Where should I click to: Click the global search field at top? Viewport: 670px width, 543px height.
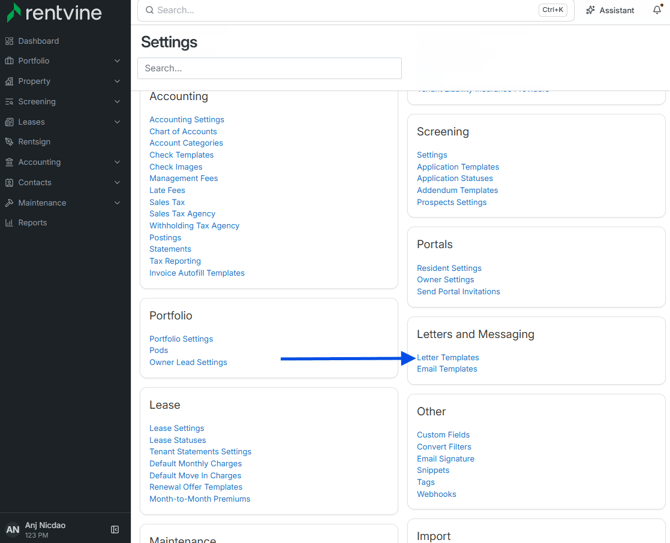tap(356, 10)
